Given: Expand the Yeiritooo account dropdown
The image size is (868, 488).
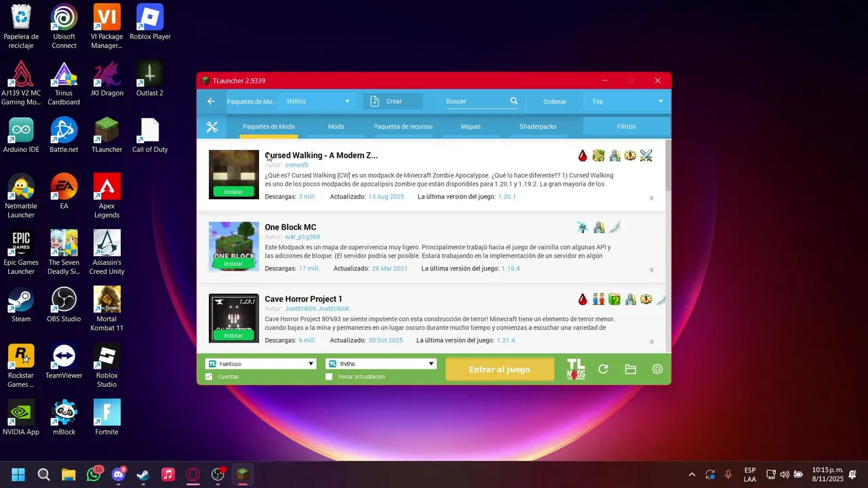Looking at the screenshot, I should click(261, 364).
